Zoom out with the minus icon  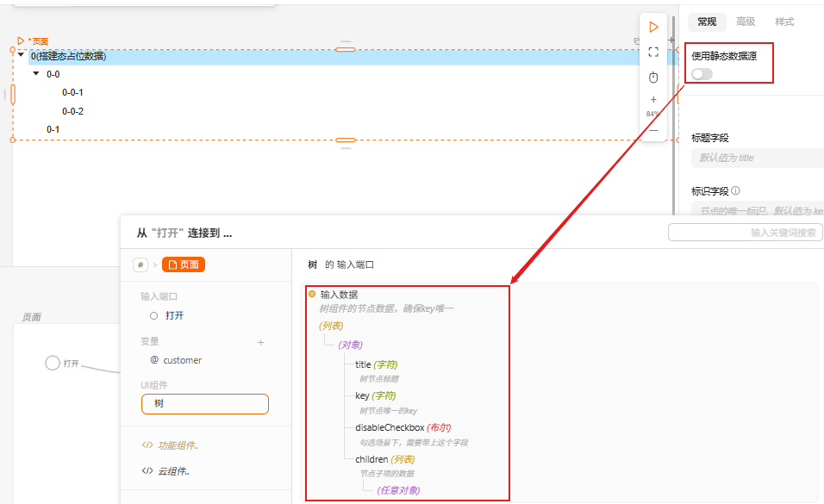click(653, 130)
